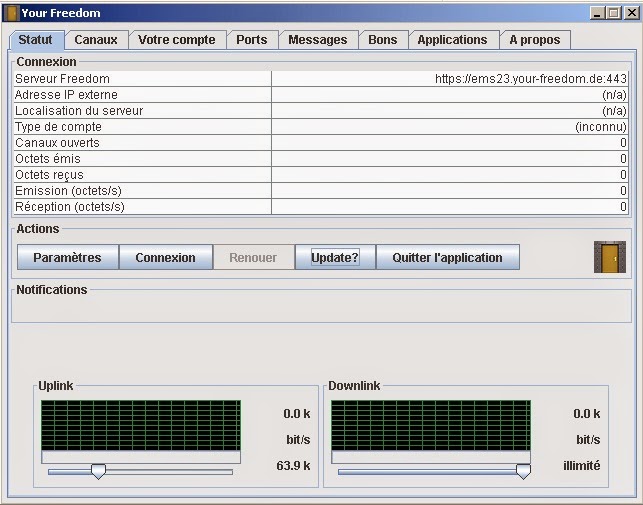Check for updates with Update? button
Image resolution: width=643 pixels, height=505 pixels.
(335, 257)
